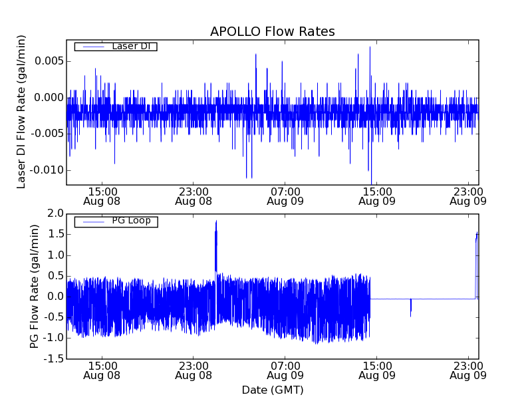532x399 pixels.
Task: Click bottom plot's 07:00 Aug 09 tick label
Action: pos(285,371)
